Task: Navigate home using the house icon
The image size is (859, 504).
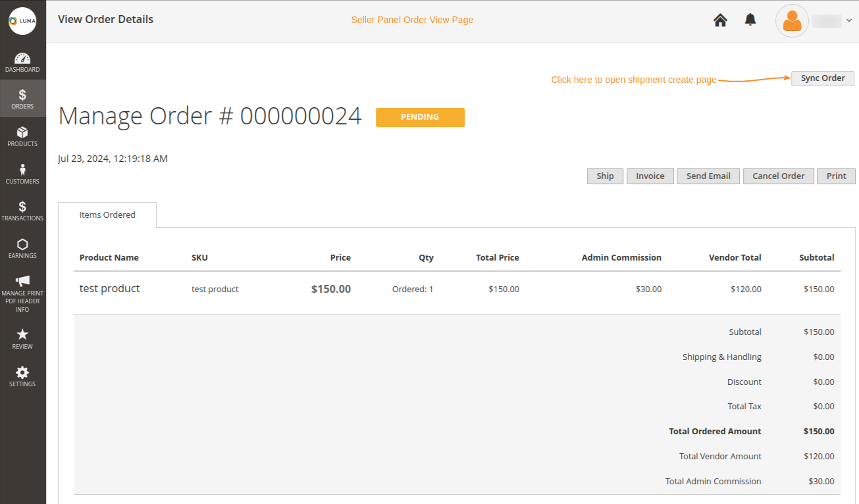Action: (719, 20)
